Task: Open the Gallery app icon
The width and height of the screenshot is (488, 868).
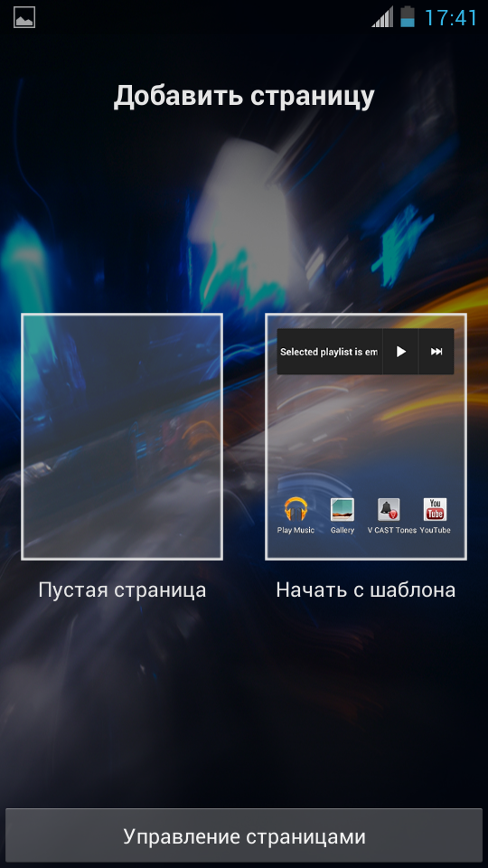Action: pyautogui.click(x=342, y=509)
